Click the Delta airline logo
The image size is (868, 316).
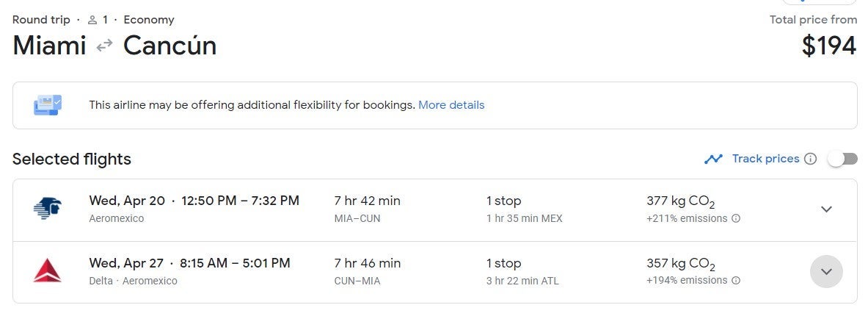tap(48, 271)
